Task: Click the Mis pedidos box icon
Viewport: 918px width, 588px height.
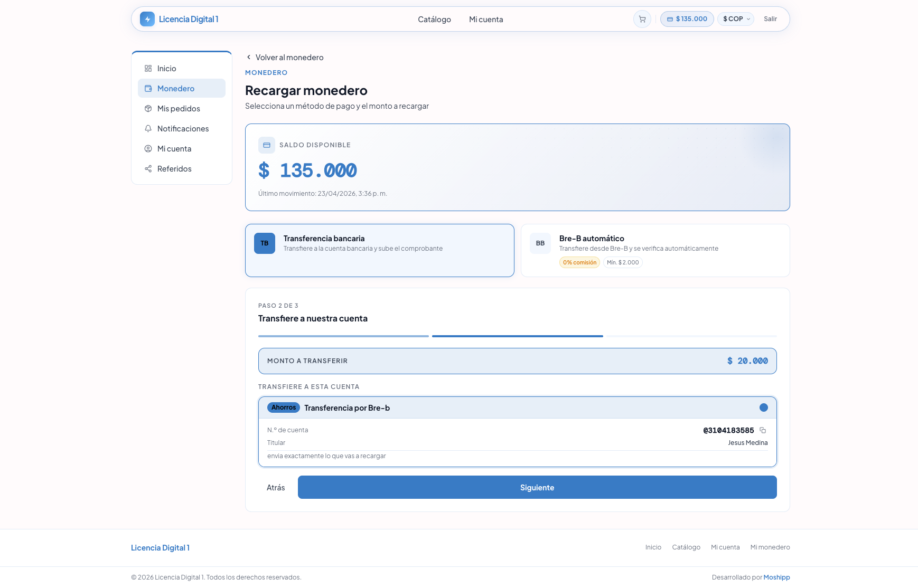Action: click(x=148, y=109)
